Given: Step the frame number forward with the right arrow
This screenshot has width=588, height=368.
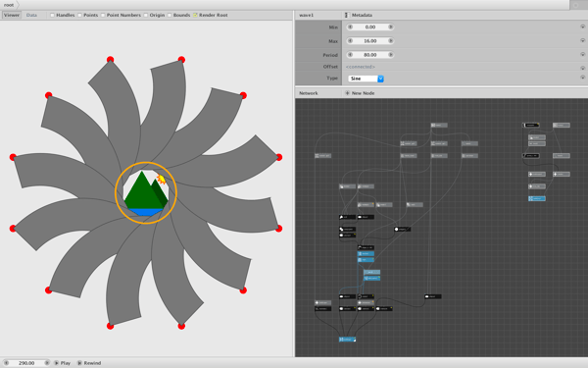Looking at the screenshot, I should click(x=47, y=363).
